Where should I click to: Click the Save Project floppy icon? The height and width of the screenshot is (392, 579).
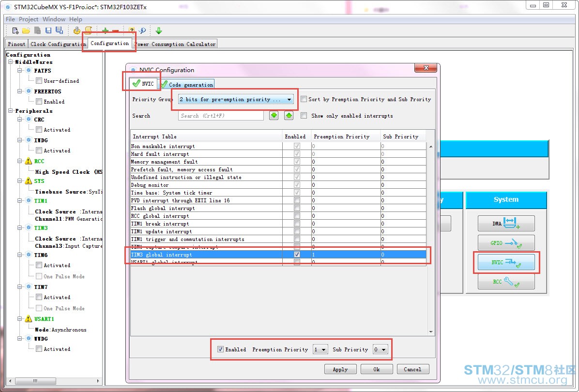[48, 30]
